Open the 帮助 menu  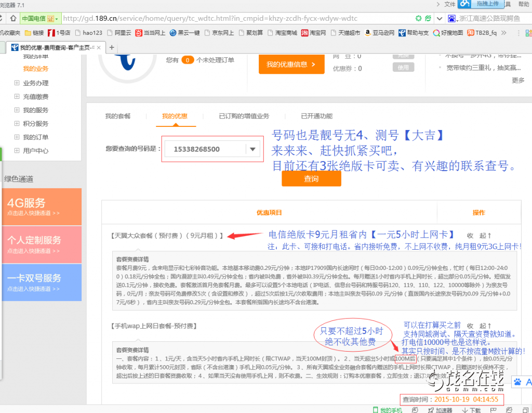tap(524, 4)
